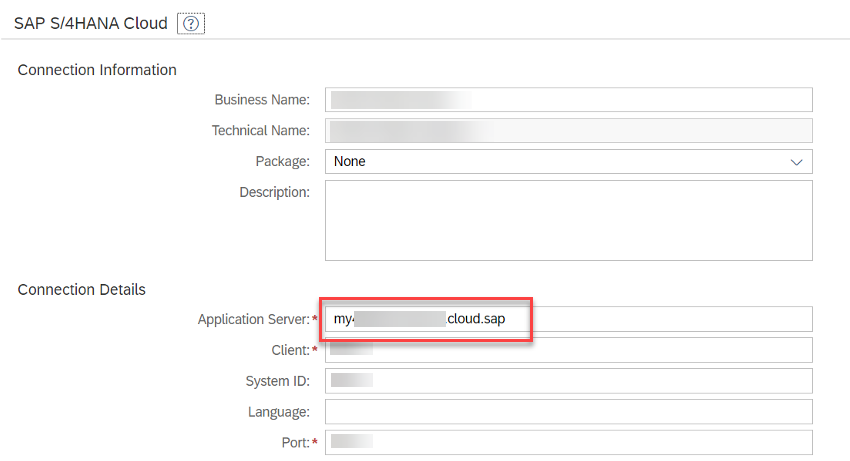The image size is (850, 461).
Task: Click the Language label text
Action: point(279,412)
